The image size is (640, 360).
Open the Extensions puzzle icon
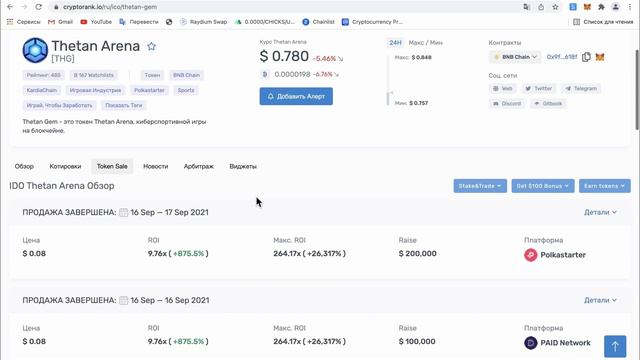[x=601, y=7]
